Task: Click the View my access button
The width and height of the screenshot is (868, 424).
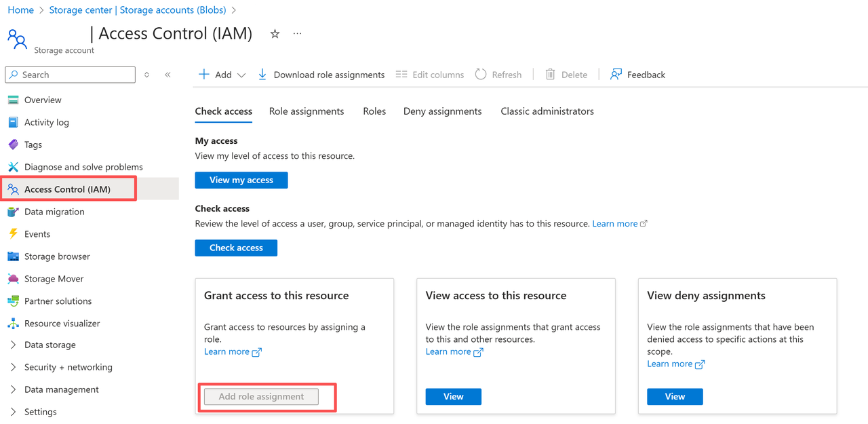Action: pos(241,180)
